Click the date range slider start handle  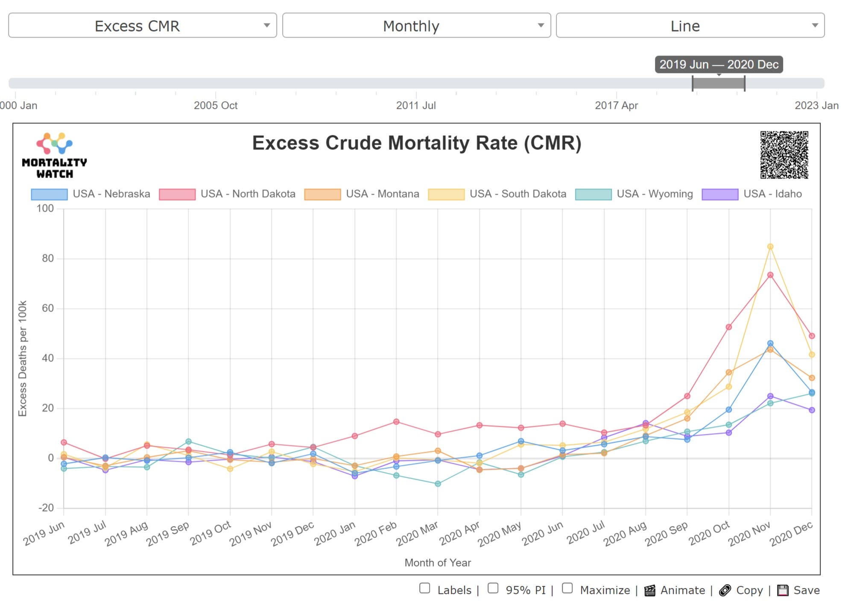(x=693, y=83)
